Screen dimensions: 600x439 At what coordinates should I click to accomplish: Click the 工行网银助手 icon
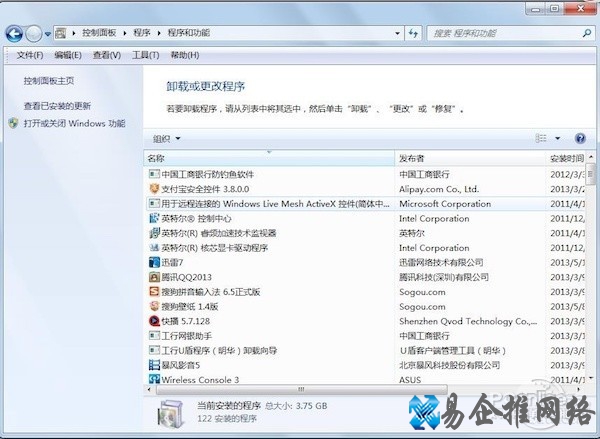pyautogui.click(x=154, y=336)
